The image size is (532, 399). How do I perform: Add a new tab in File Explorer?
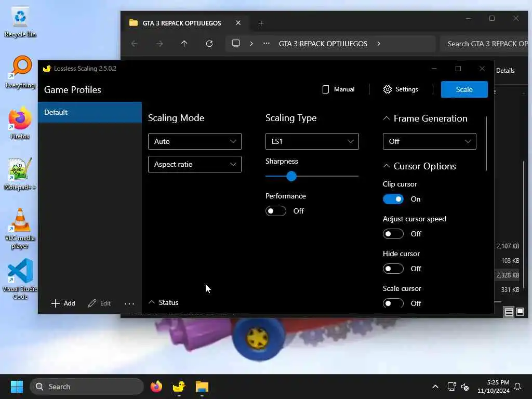[x=261, y=23]
